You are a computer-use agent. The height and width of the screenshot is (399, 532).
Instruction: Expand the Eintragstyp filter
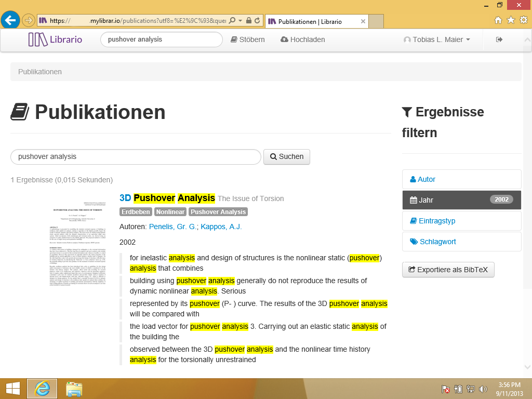(x=461, y=221)
